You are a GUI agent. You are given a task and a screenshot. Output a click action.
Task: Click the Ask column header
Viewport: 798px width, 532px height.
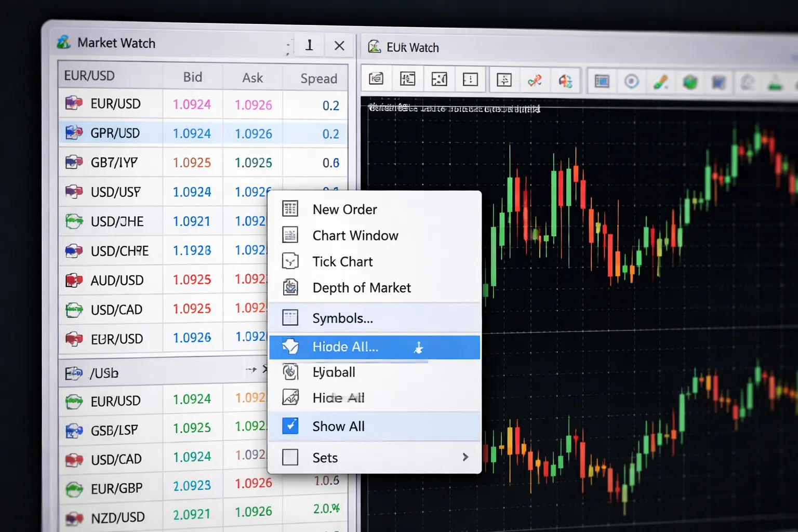tap(252, 78)
